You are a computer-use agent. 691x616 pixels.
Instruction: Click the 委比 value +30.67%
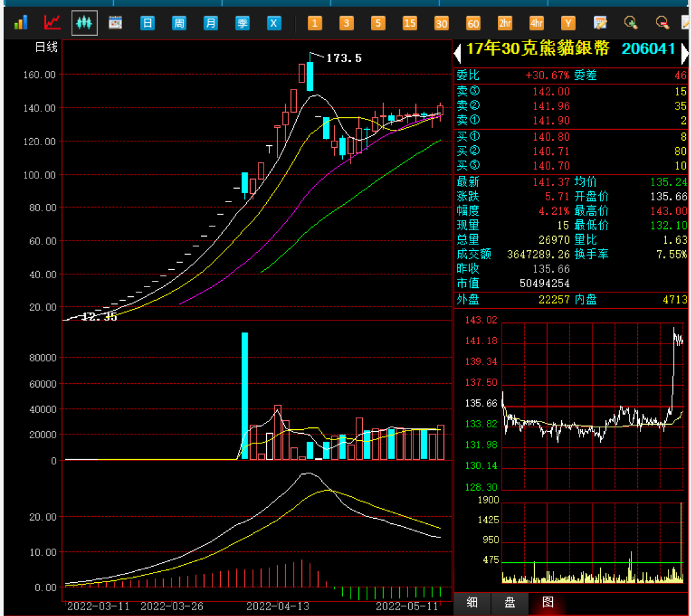pyautogui.click(x=547, y=75)
